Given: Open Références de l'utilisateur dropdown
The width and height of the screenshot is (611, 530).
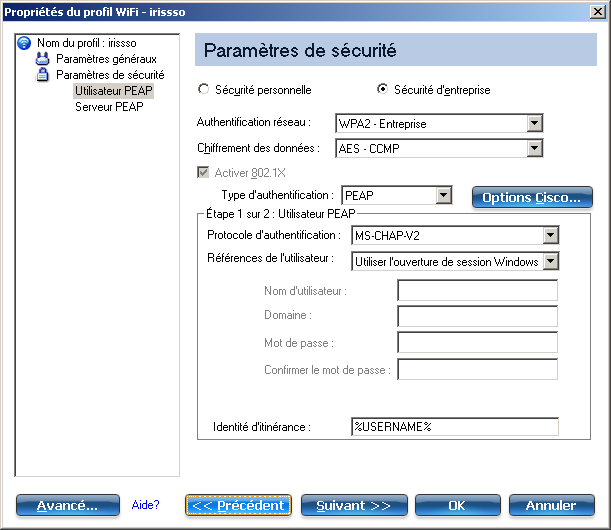Looking at the screenshot, I should [456, 261].
